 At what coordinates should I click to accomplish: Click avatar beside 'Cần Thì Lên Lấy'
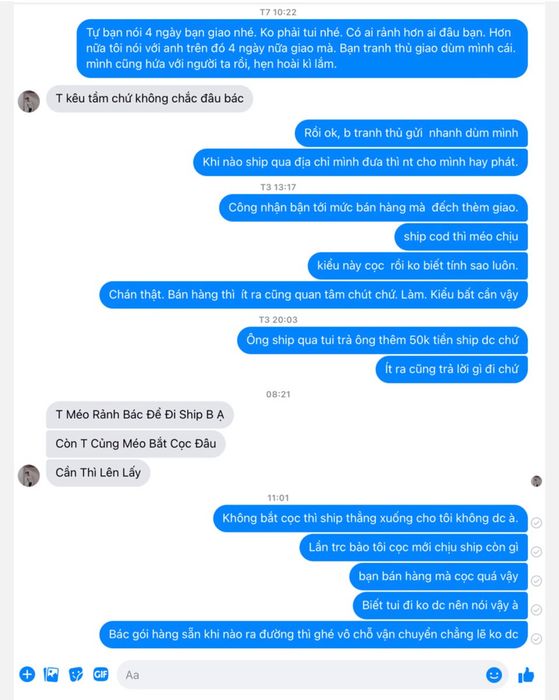(29, 475)
